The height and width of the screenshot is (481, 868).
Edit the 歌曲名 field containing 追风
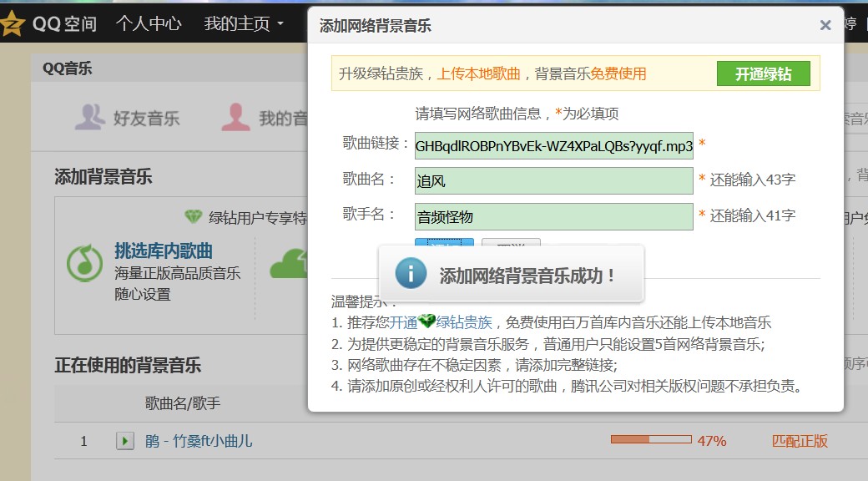553,181
